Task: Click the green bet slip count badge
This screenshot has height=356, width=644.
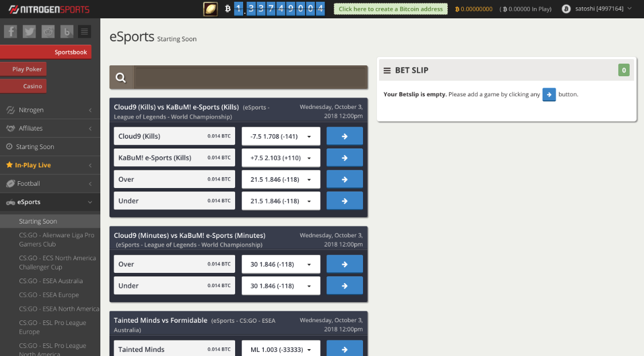Action: click(x=623, y=70)
